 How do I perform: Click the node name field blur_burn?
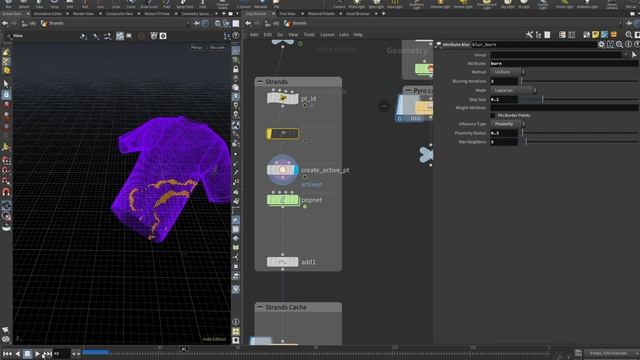tap(533, 44)
